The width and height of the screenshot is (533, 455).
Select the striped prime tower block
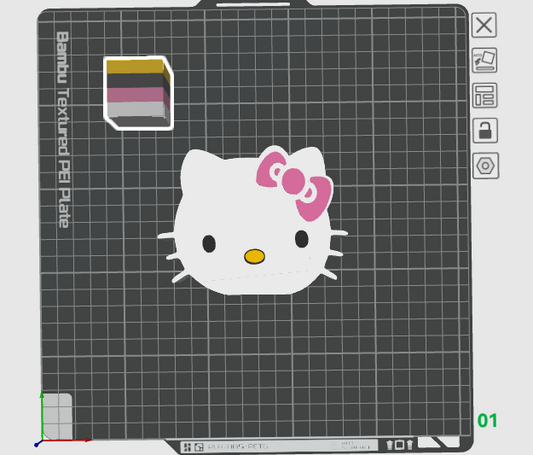(138, 93)
